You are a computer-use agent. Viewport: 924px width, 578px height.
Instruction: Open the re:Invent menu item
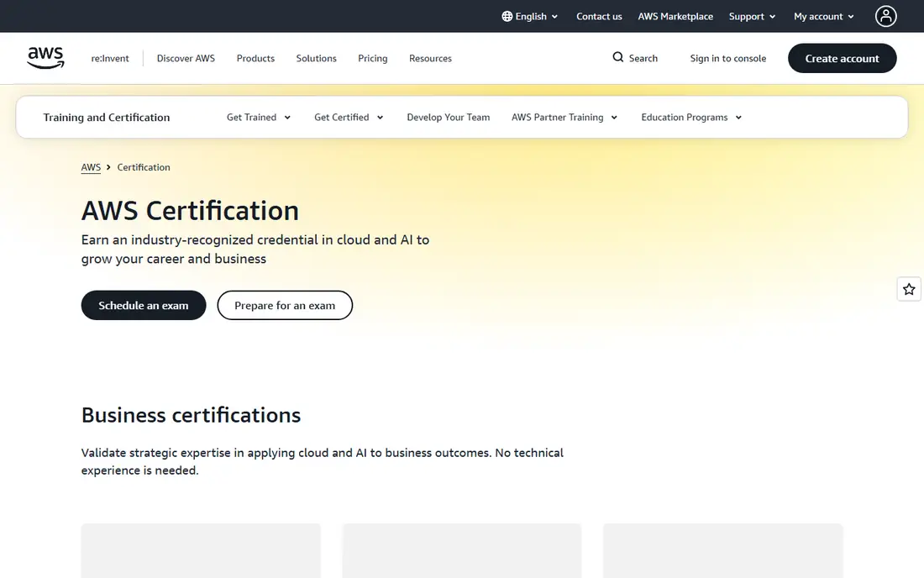click(109, 58)
